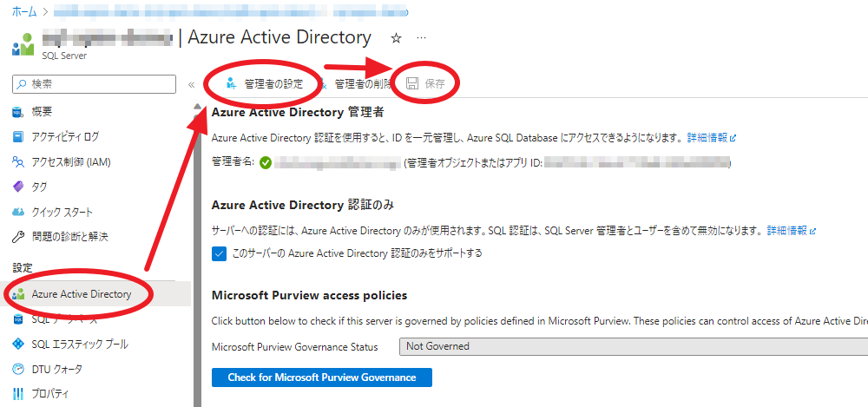Open the more options ellipsis menu
868x407 pixels.
(x=421, y=37)
